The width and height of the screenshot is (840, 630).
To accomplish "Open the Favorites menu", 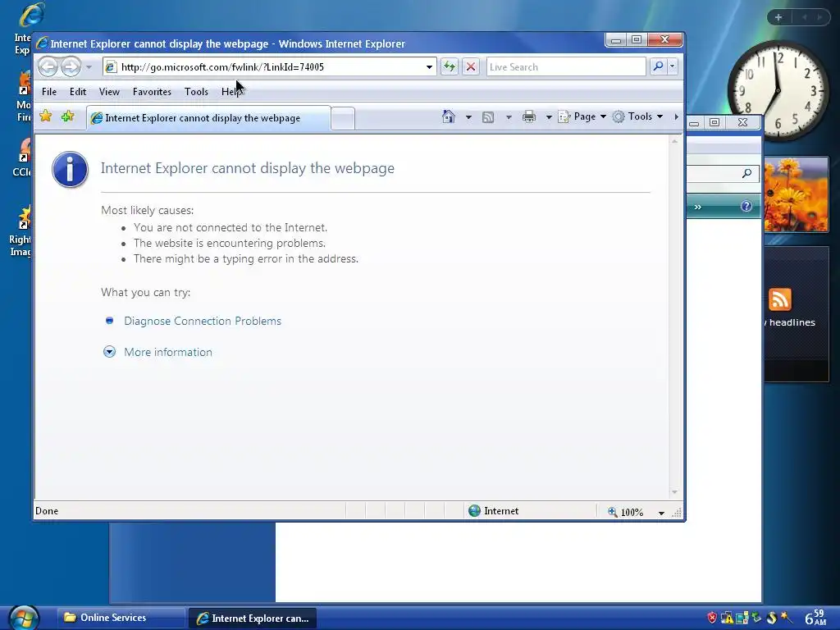I will (x=152, y=92).
